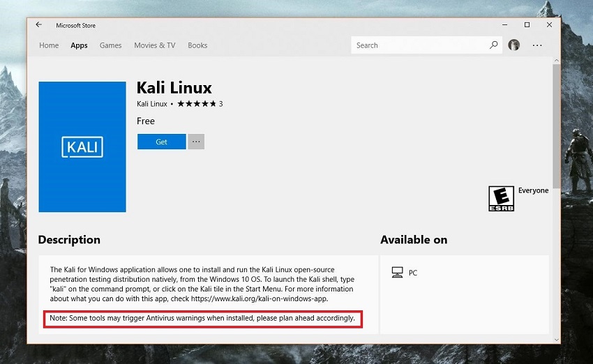The width and height of the screenshot is (593, 364).
Task: Minimize the Microsoft Store window
Action: tap(504, 25)
